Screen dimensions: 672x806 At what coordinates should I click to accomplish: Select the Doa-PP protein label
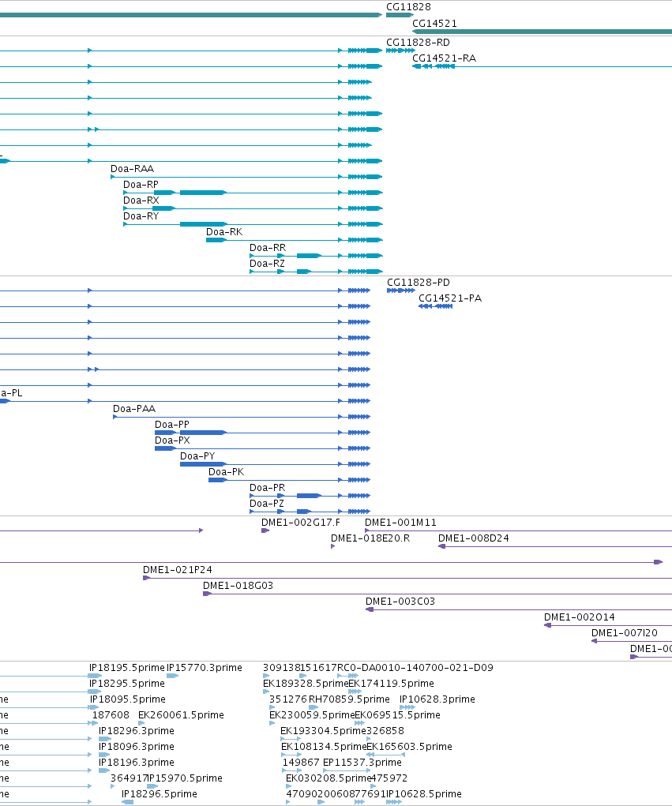(171, 425)
